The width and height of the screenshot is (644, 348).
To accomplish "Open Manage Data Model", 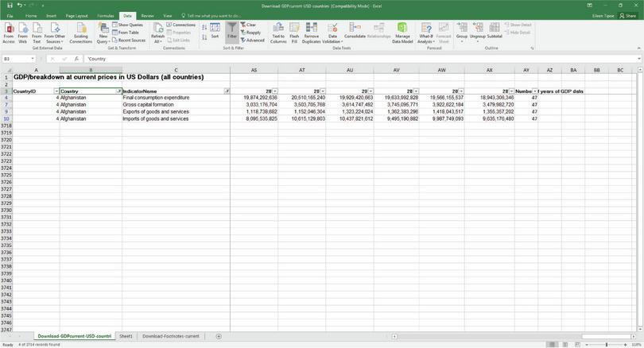I will (402, 33).
